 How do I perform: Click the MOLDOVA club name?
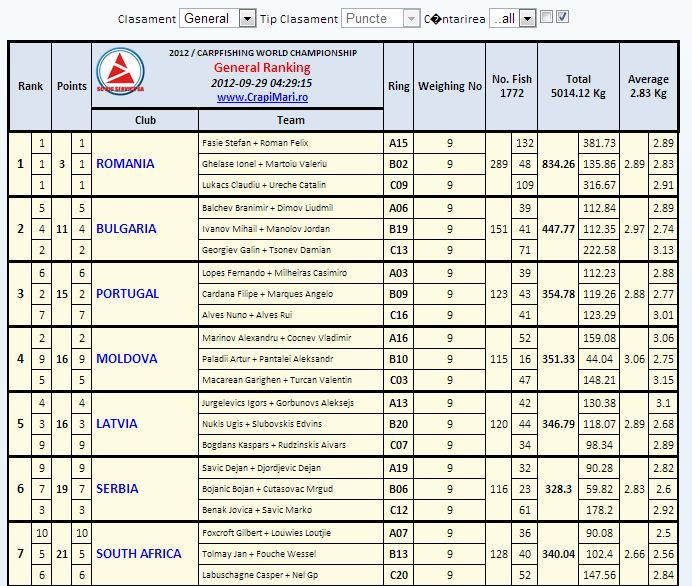coord(127,358)
